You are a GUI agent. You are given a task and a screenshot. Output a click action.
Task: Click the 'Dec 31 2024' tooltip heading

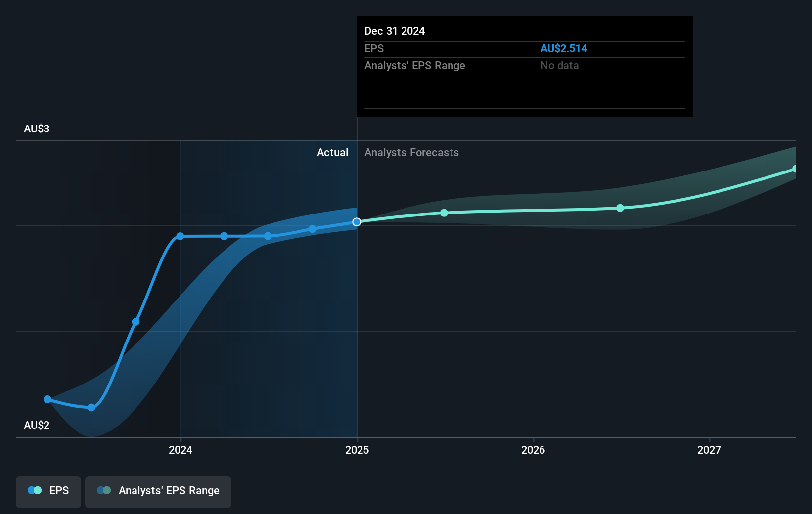(395, 31)
